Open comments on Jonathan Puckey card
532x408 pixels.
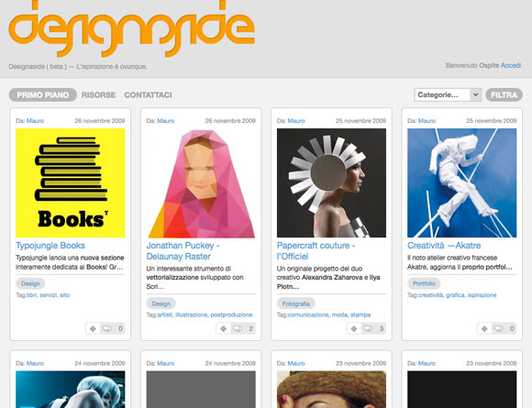click(238, 328)
